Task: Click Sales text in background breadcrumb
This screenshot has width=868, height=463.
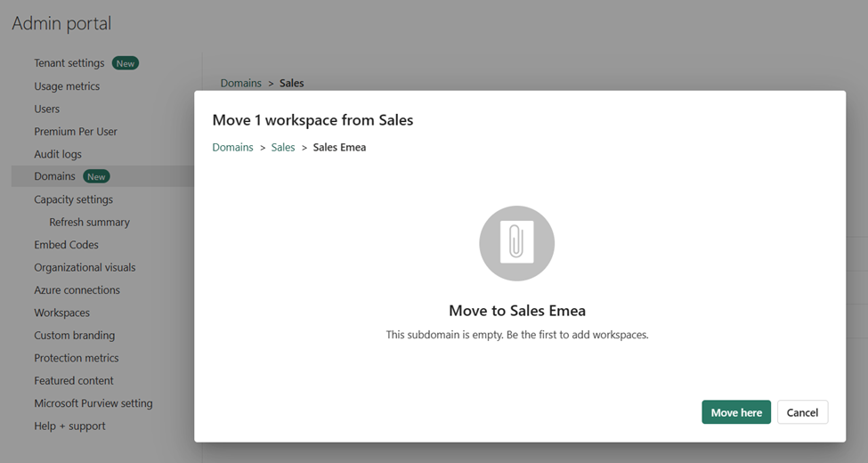Action: (x=292, y=83)
